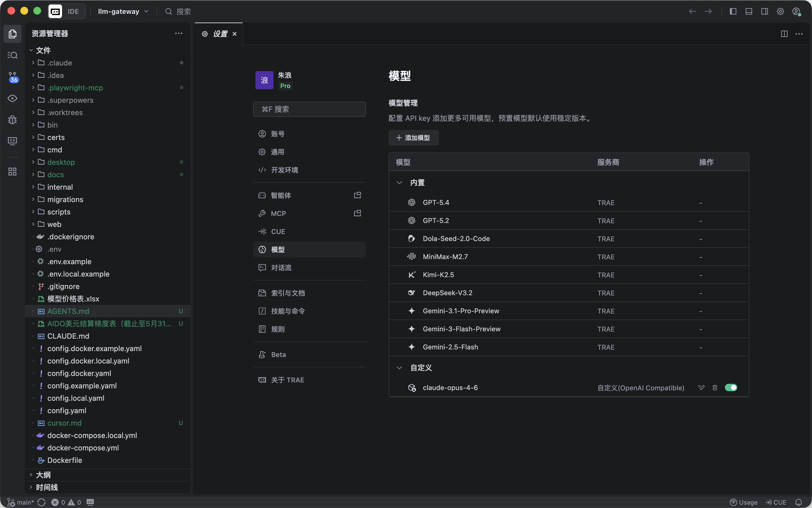812x508 pixels.
Task: Click the main* branch in status bar
Action: [21, 502]
